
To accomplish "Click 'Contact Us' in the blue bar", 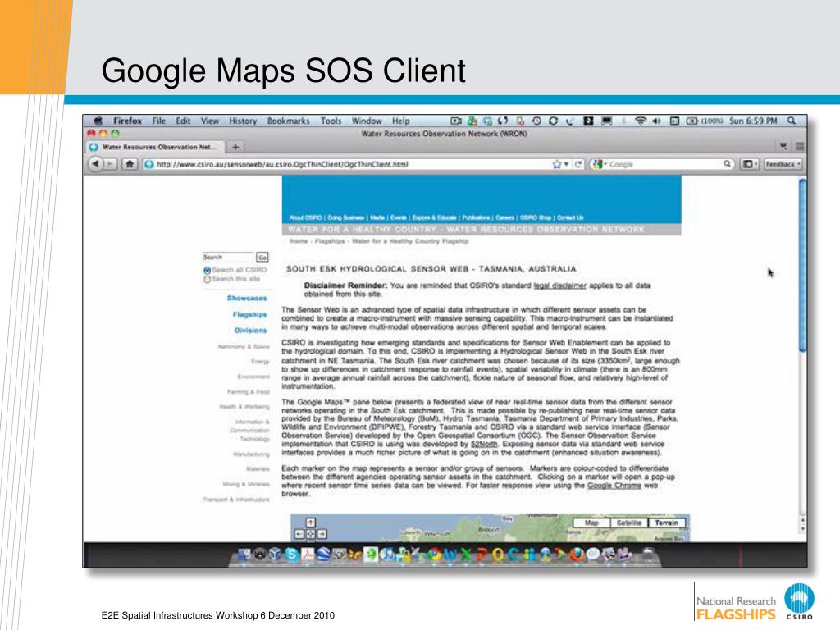I will tap(570, 217).
